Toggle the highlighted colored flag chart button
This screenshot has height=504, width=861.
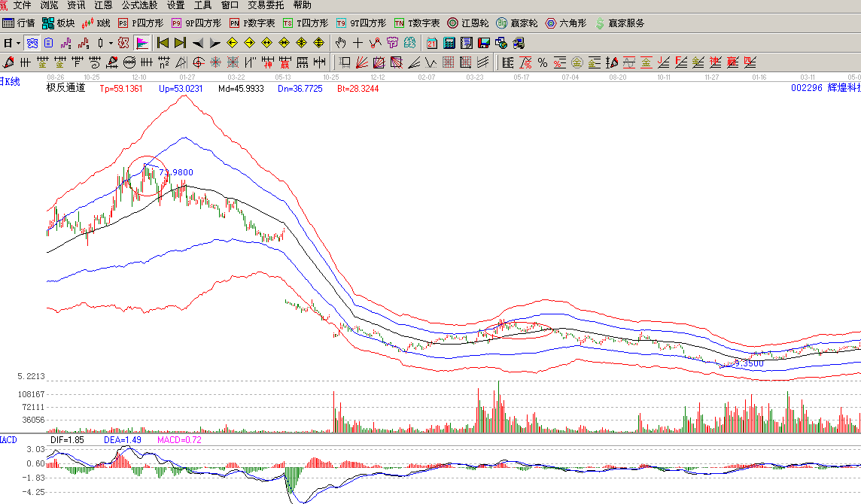141,43
